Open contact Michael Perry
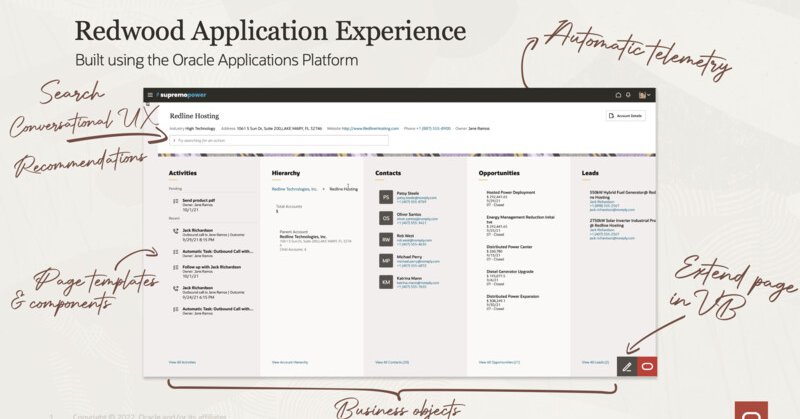This screenshot has height=419, width=800. tap(409, 257)
